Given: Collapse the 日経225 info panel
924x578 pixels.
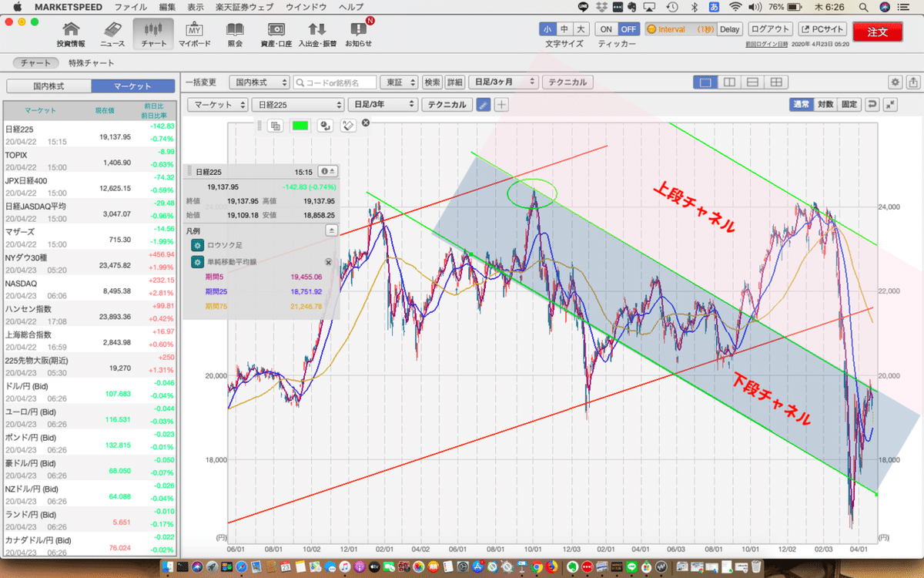Looking at the screenshot, I should click(327, 171).
